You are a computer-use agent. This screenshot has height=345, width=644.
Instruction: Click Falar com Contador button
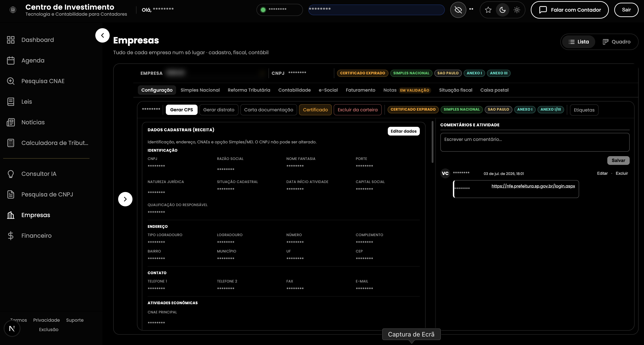tap(569, 10)
